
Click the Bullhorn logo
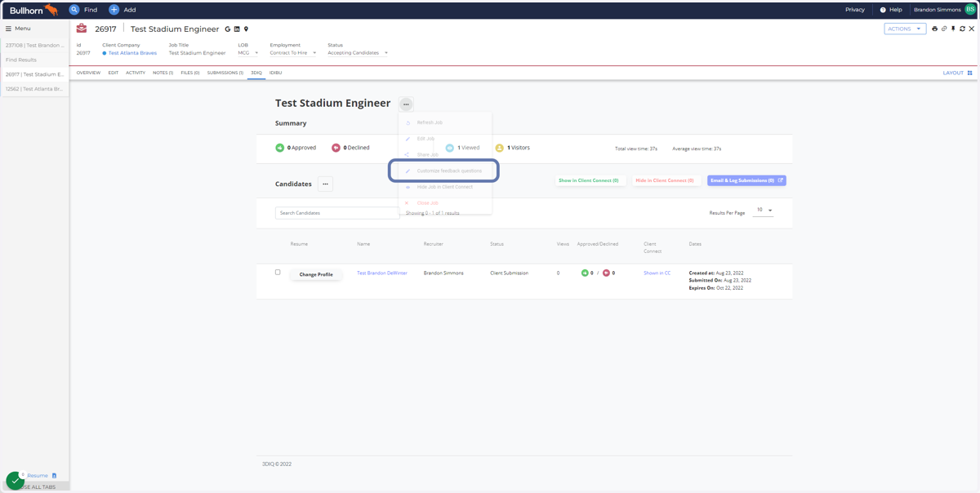click(x=33, y=10)
